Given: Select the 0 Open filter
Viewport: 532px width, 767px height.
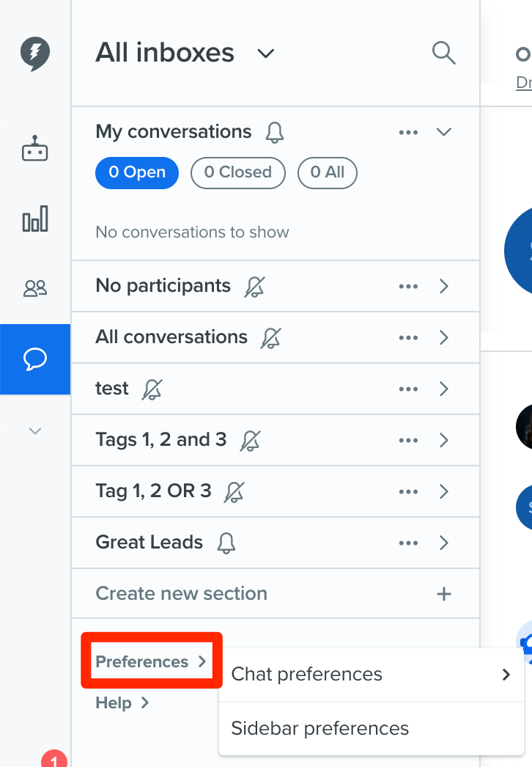Looking at the screenshot, I should [137, 172].
